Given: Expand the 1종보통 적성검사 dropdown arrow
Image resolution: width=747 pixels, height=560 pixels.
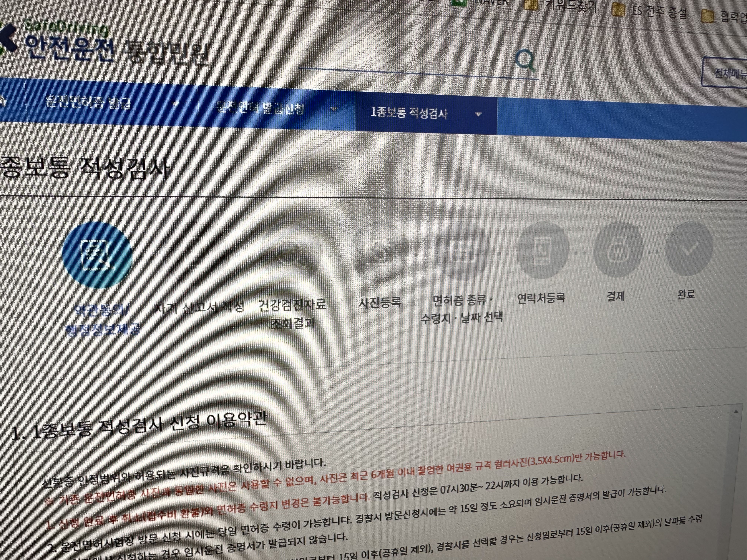Looking at the screenshot, I should [x=478, y=114].
